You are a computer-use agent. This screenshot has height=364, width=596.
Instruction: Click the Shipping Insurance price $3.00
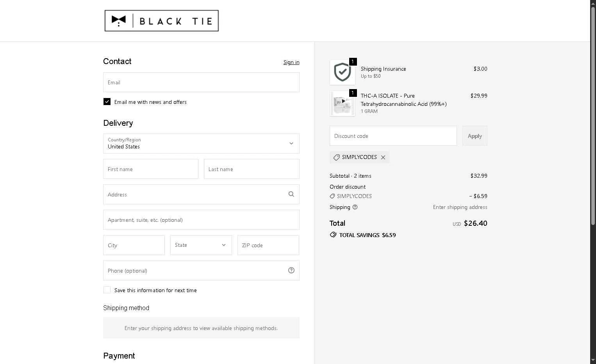click(x=480, y=69)
